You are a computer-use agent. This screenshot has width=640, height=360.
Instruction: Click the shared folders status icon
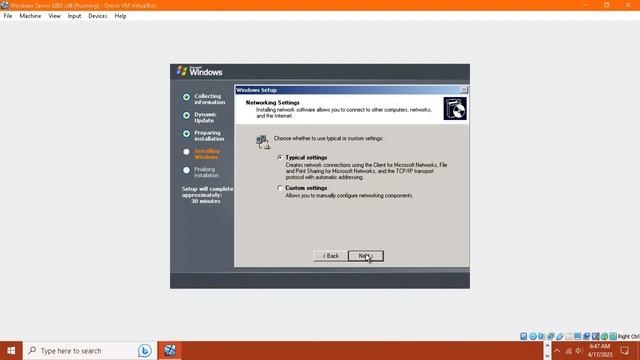(568, 336)
